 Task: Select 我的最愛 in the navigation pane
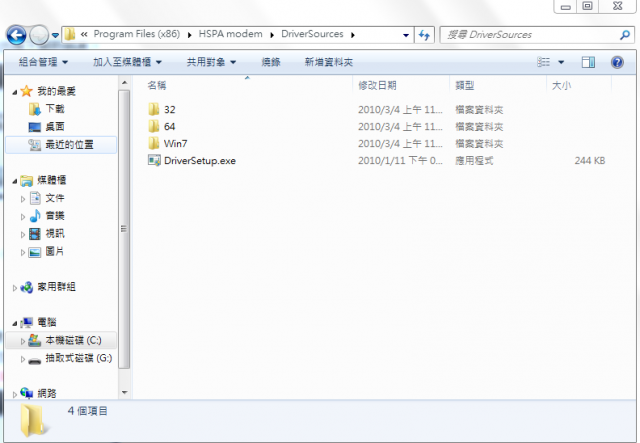click(x=56, y=91)
